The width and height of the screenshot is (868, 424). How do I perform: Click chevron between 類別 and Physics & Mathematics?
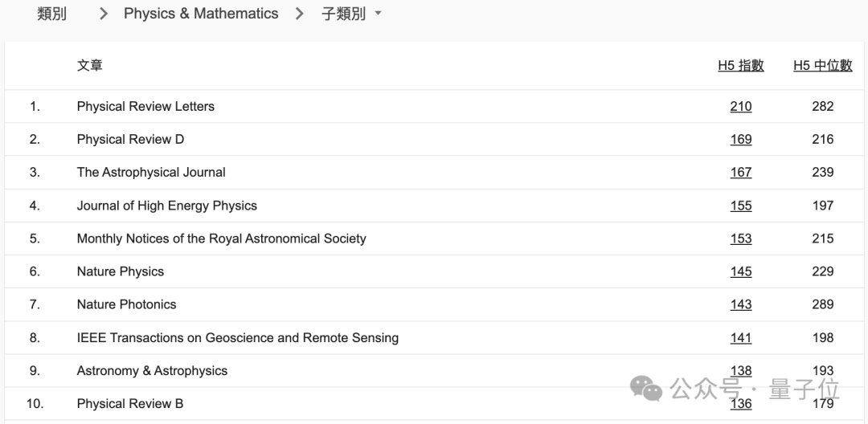104,14
